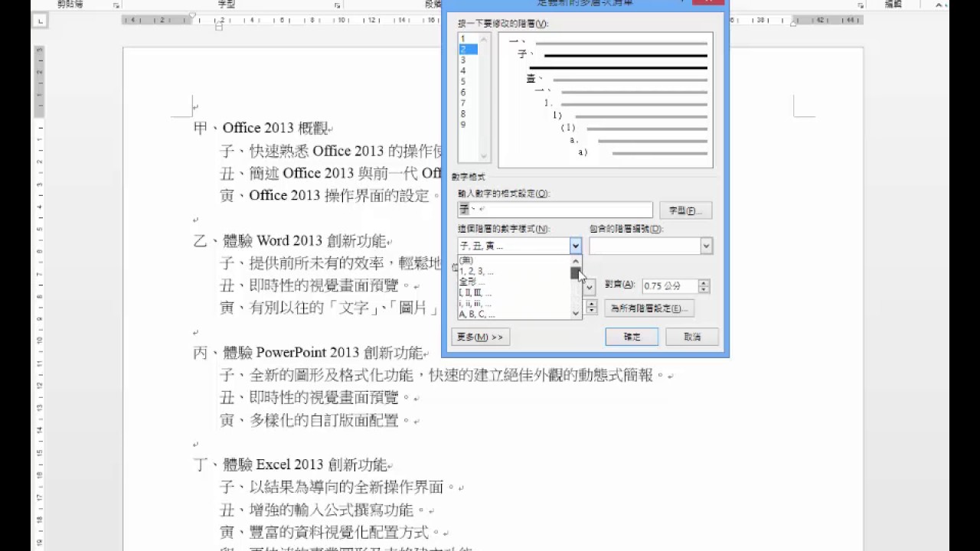Select level 8 in level list
This screenshot has width=980, height=551.
click(x=468, y=113)
